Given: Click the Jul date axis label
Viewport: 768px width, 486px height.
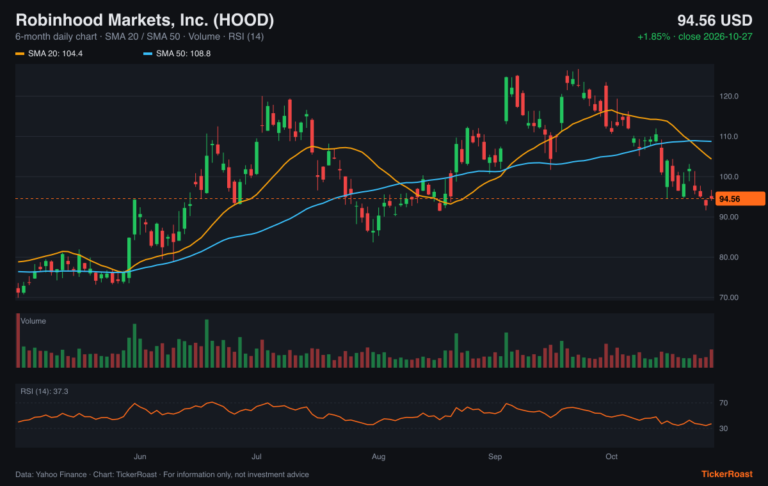Looking at the screenshot, I should (x=256, y=456).
